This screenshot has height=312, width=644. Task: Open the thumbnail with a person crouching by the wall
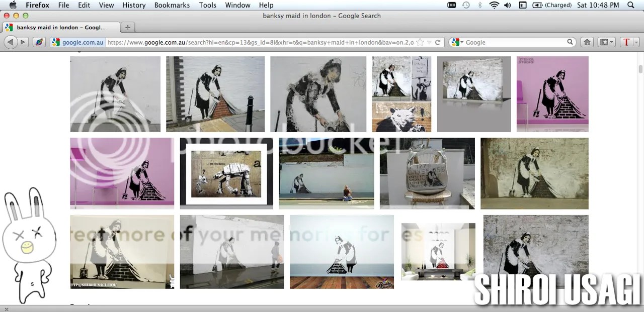[327, 173]
